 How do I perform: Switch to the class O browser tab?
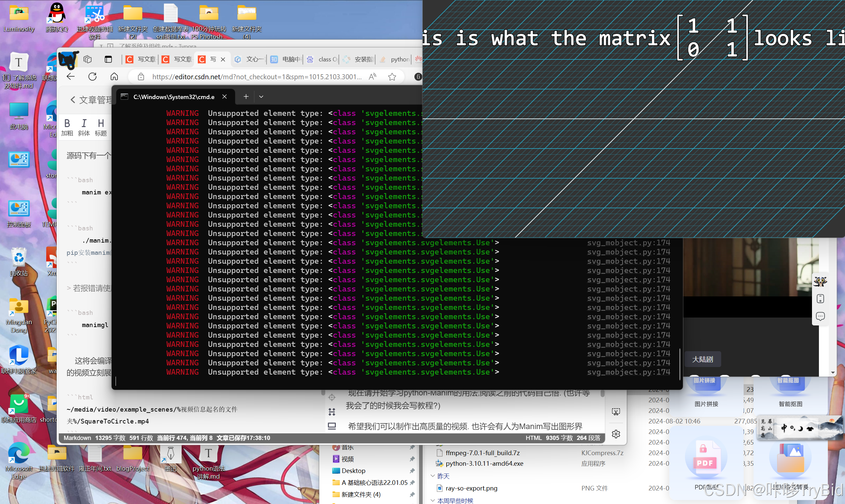(x=322, y=59)
